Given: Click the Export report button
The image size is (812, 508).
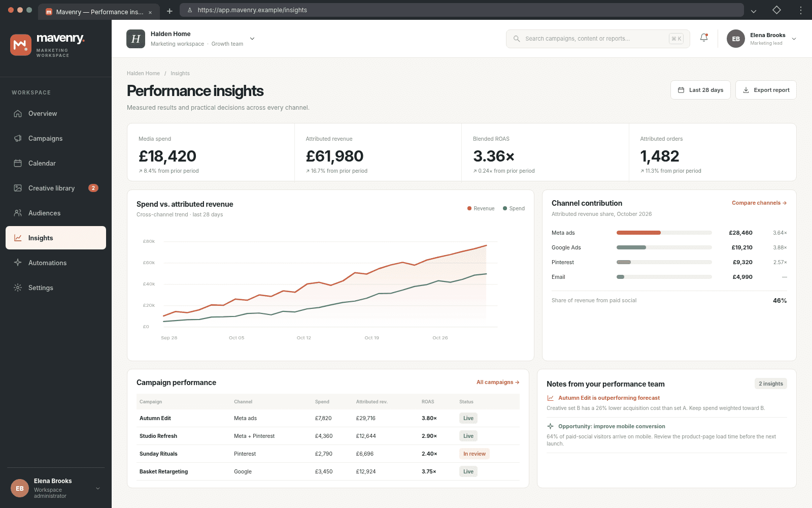Looking at the screenshot, I should tap(766, 90).
